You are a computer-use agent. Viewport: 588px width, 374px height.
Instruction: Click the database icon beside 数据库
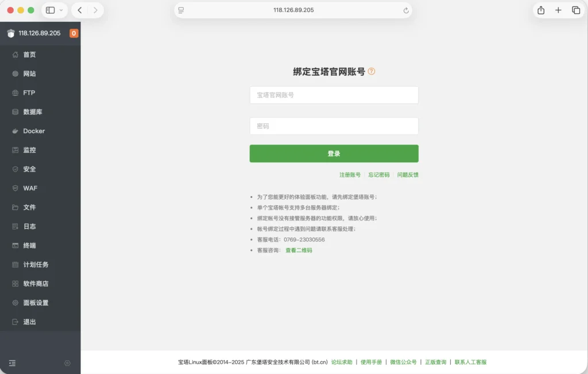tap(16, 112)
